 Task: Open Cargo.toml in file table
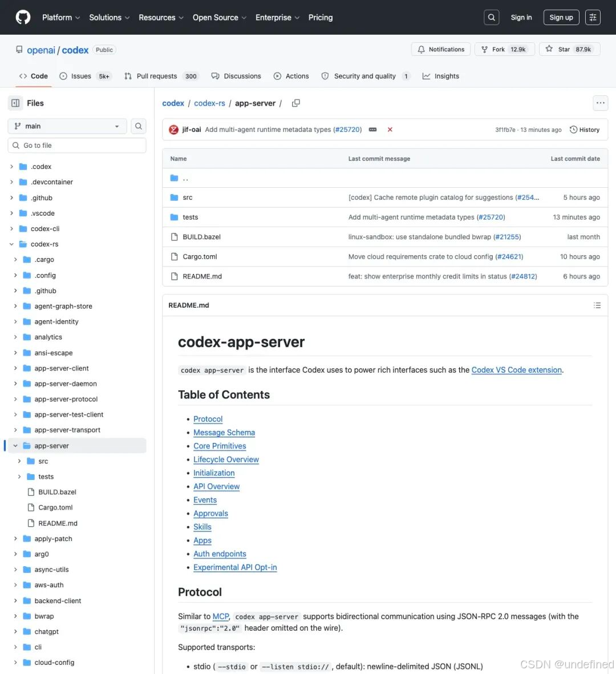tap(200, 257)
